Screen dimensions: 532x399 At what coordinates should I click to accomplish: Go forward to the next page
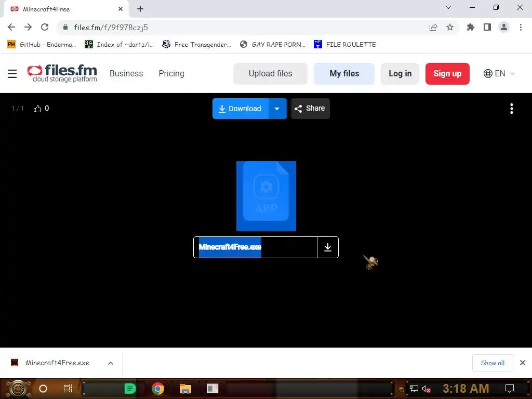coord(28,27)
